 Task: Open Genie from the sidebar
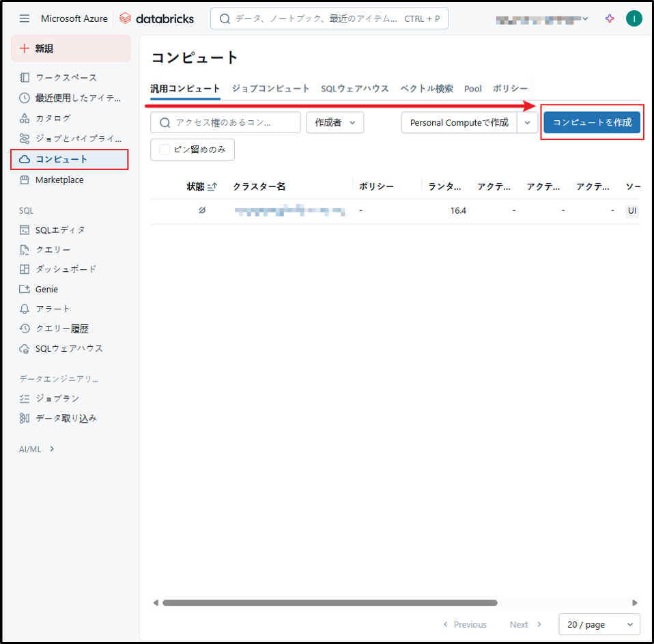[46, 289]
